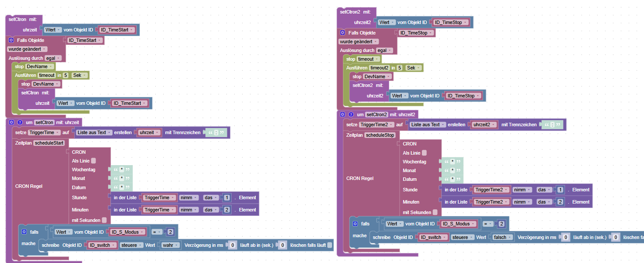Edit element index 2 in TriggerTime2 Minuten row
Screen dimensions: 644x263
(561, 202)
